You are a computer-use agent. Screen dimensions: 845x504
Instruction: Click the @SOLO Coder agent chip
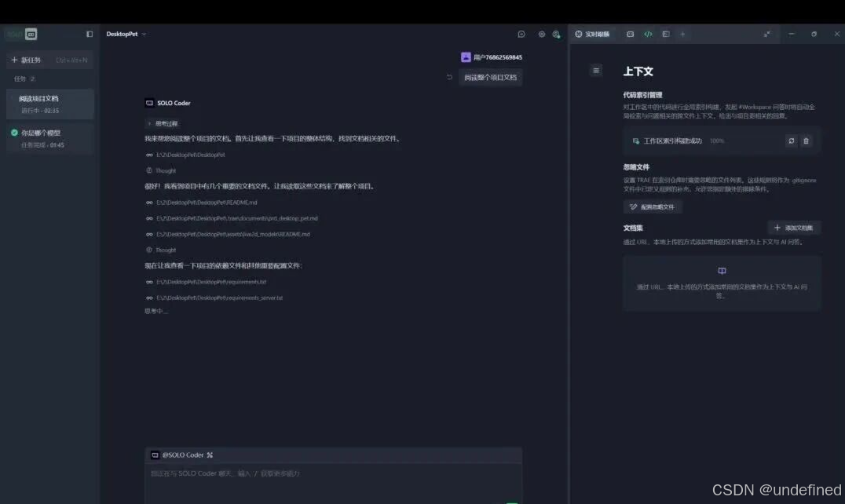[x=183, y=455]
